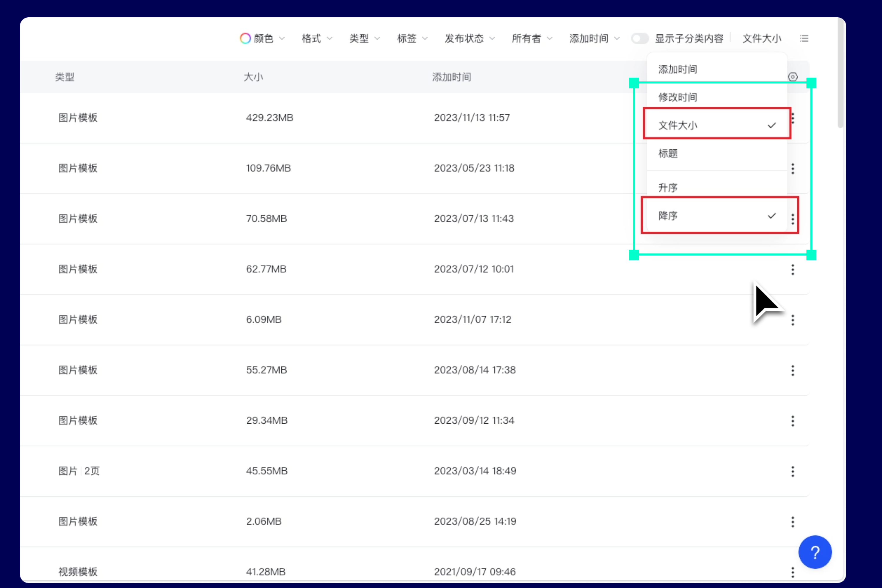Click the date 2023/05/23 11:18
The height and width of the screenshot is (588, 882).
click(x=474, y=168)
